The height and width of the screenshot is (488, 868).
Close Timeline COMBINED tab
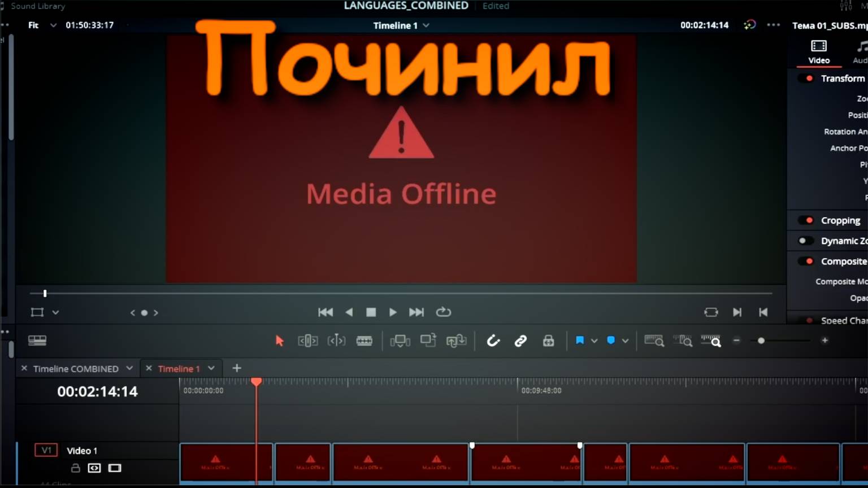(x=24, y=368)
